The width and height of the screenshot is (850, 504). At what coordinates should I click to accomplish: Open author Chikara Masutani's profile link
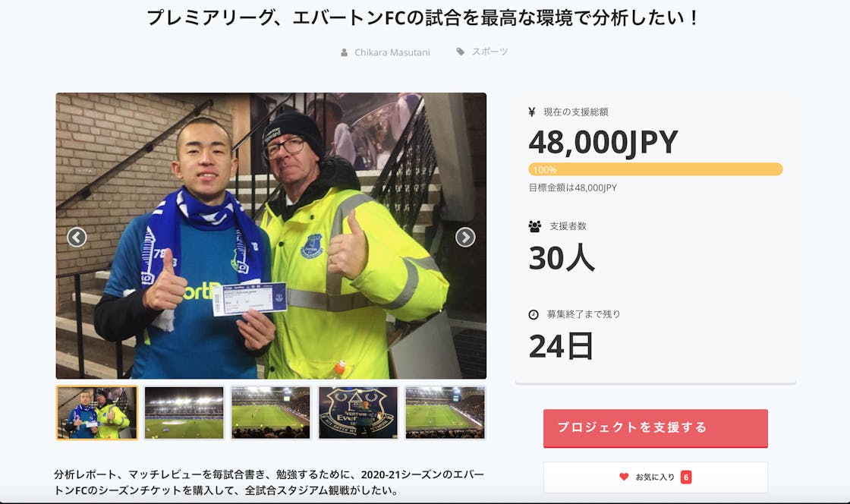pyautogui.click(x=392, y=52)
